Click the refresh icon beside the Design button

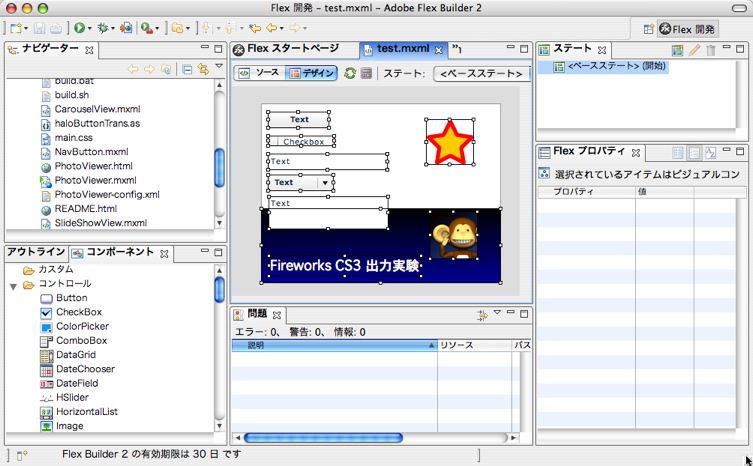(x=350, y=73)
